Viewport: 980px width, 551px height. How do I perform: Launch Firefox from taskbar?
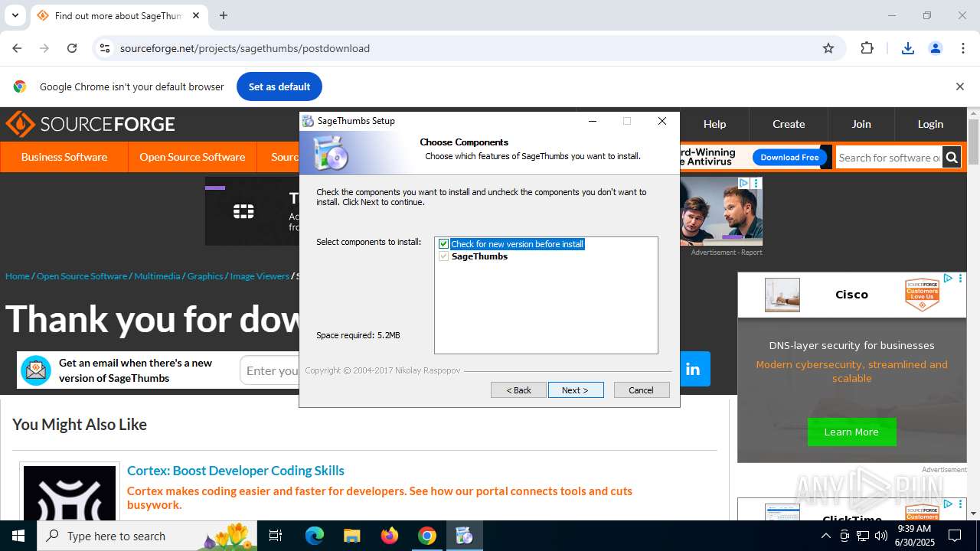pos(390,536)
